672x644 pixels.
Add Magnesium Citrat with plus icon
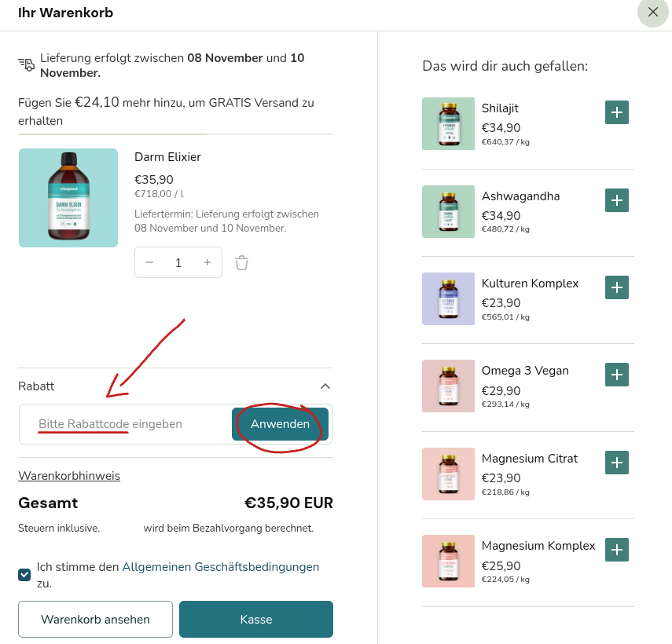[x=617, y=463]
